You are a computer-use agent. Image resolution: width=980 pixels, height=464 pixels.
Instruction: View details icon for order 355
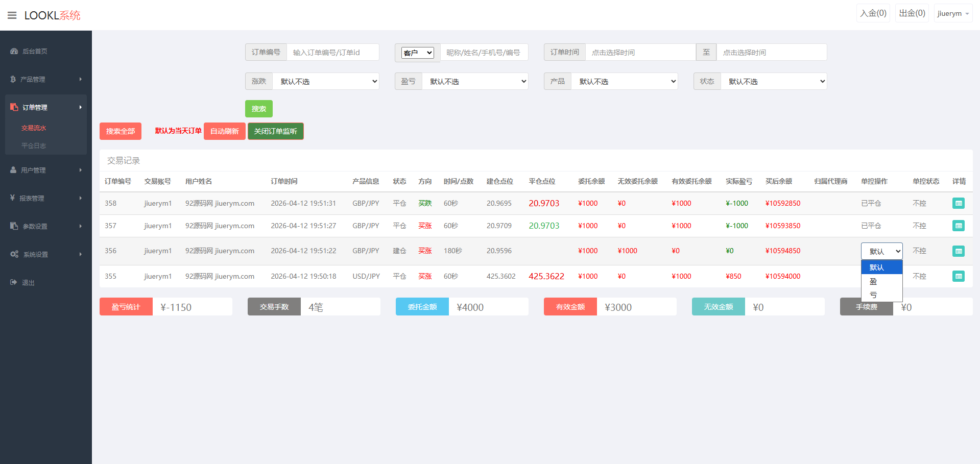coord(958,276)
